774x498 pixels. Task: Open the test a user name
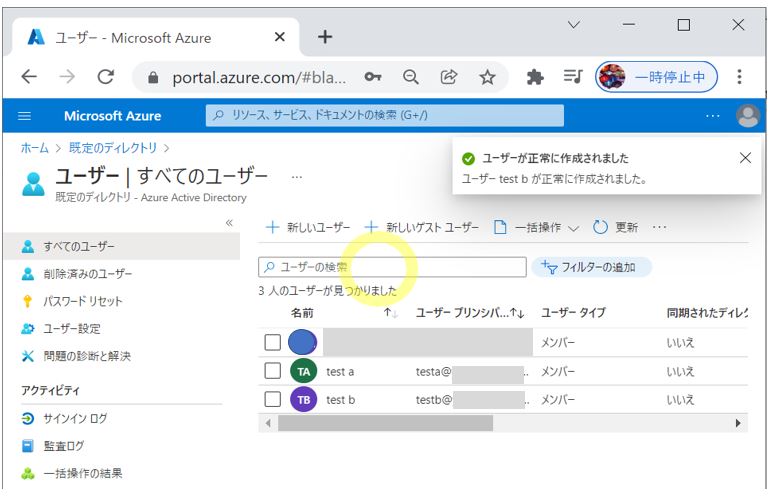[340, 372]
